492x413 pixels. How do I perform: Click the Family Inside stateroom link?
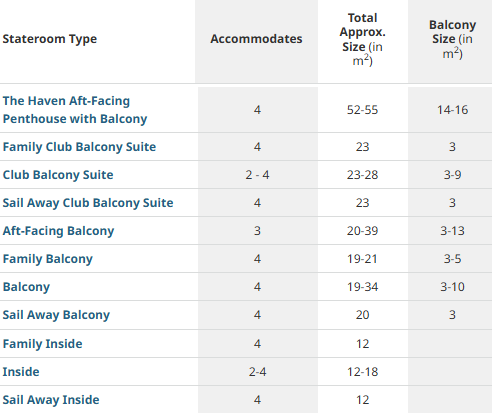(42, 344)
